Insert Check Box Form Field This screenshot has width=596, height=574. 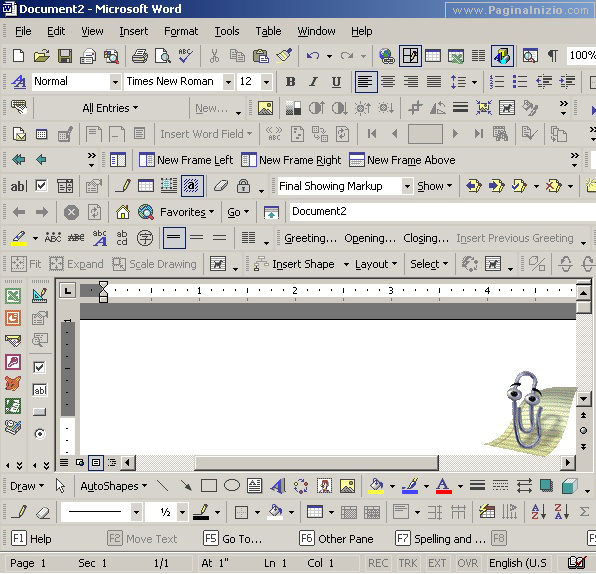41,186
